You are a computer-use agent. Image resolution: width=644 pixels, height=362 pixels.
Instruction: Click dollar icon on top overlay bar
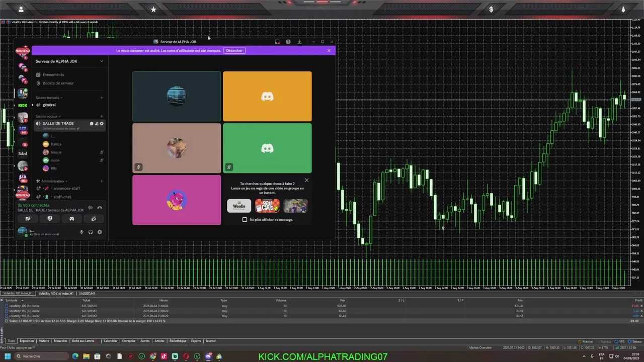click(491, 9)
